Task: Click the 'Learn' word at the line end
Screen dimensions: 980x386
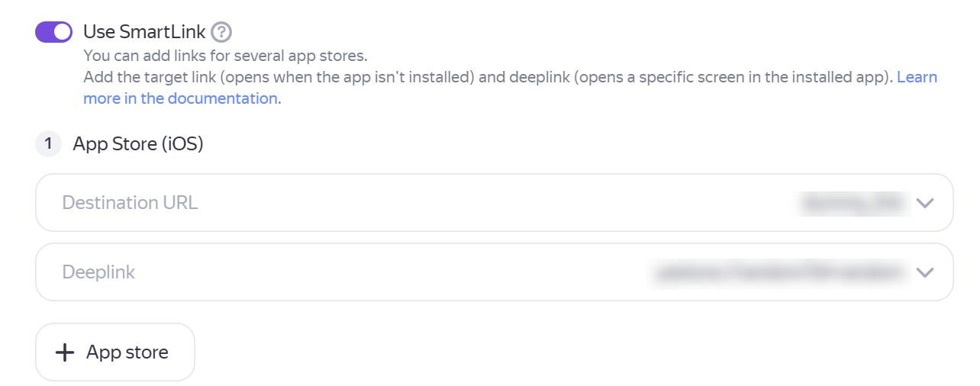Action: pos(917,77)
